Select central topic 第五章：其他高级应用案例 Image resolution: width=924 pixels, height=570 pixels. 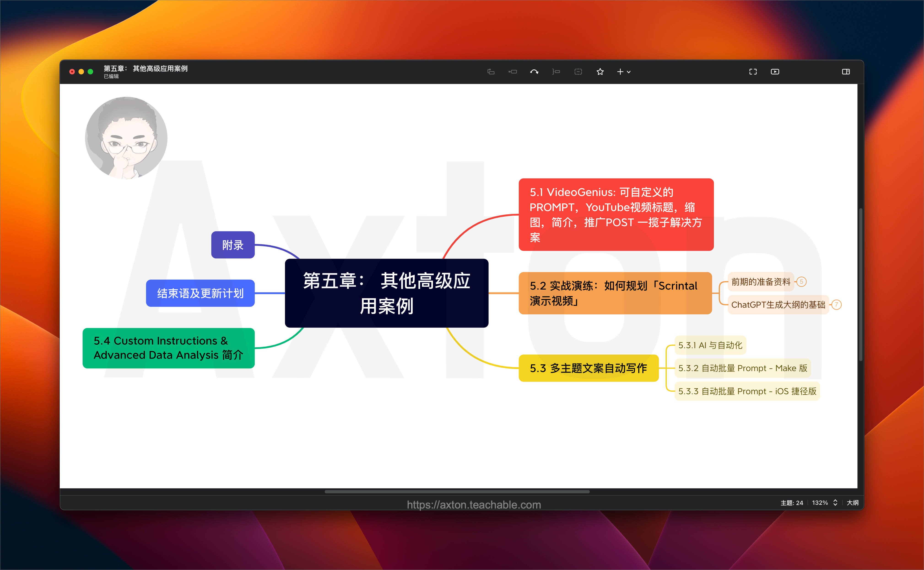click(387, 293)
